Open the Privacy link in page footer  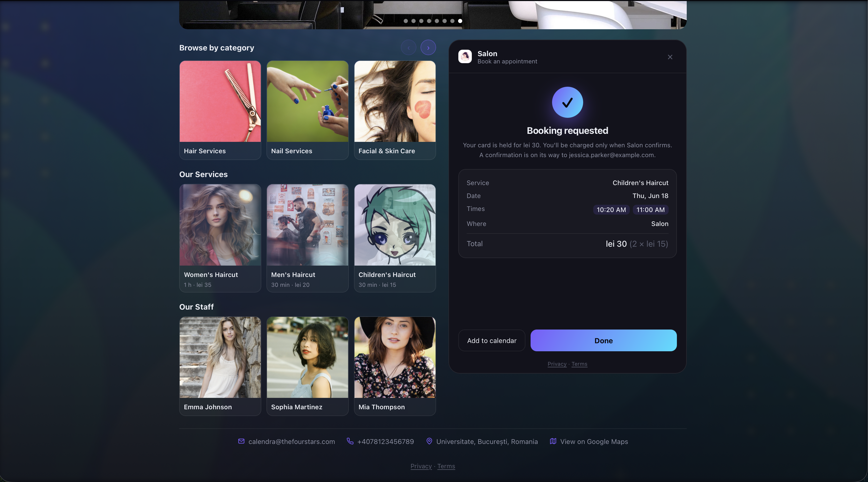(x=421, y=466)
